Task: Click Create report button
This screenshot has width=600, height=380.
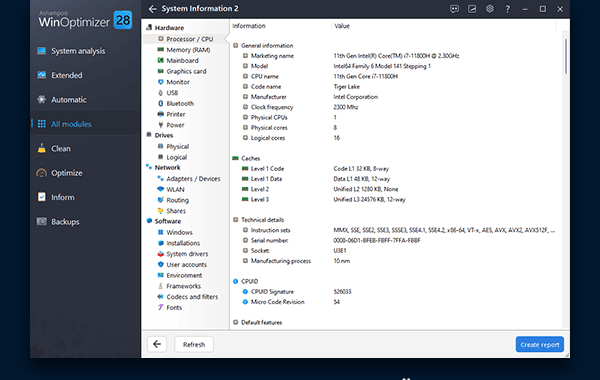Action: click(x=540, y=344)
